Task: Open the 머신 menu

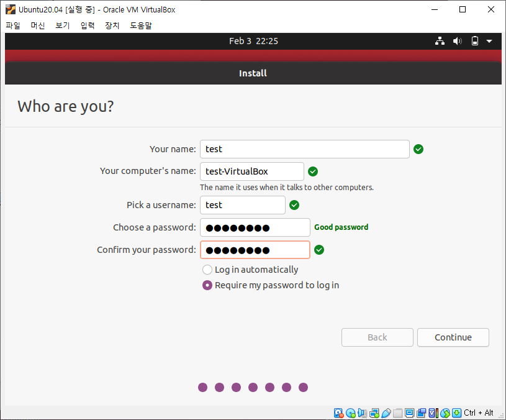Action: pos(38,25)
